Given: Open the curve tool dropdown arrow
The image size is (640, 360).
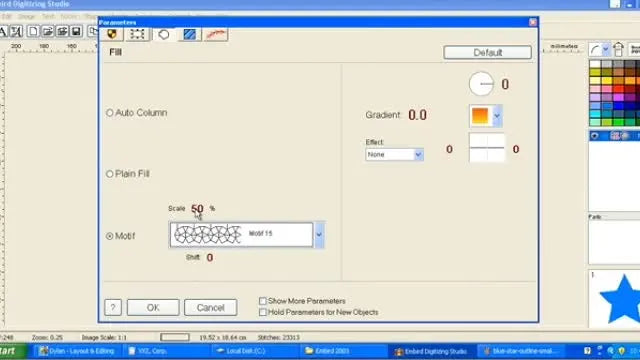Looking at the screenshot, I should pyautogui.click(x=606, y=49).
